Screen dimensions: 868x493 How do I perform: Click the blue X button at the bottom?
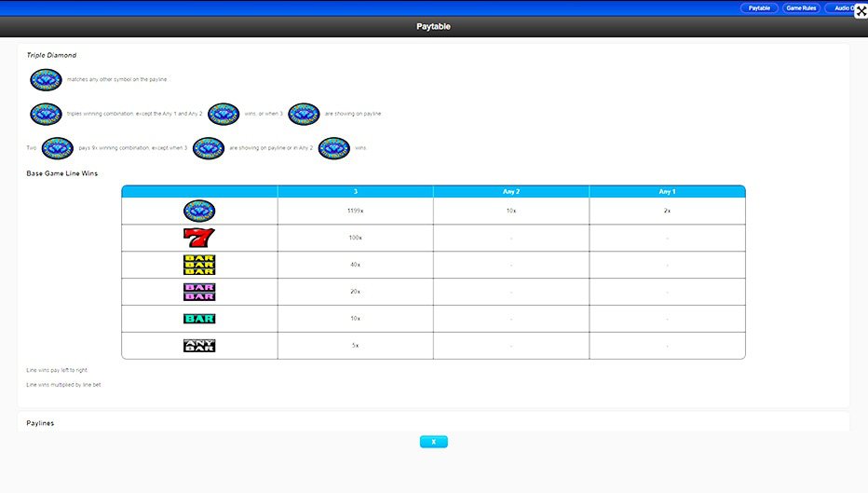[x=433, y=442]
